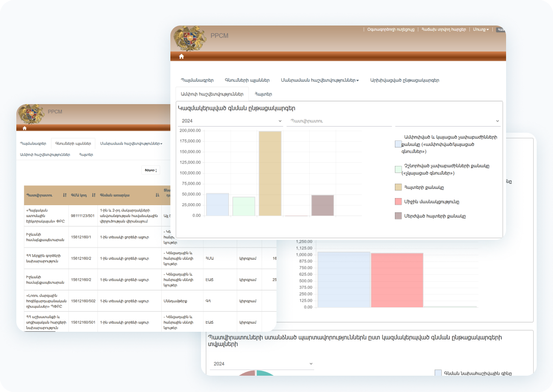Expand the Մանրամասն հաշվետվություններ dropdown menu in front window

pyautogui.click(x=320, y=80)
